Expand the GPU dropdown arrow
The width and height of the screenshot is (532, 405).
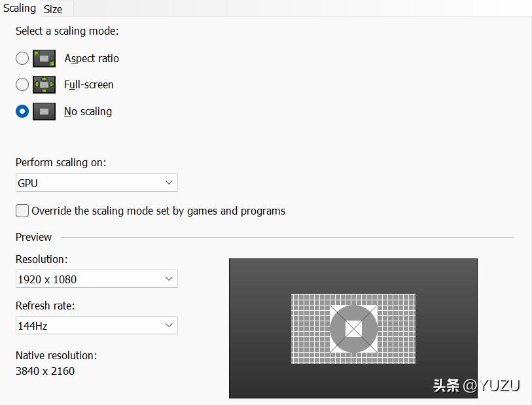(169, 183)
